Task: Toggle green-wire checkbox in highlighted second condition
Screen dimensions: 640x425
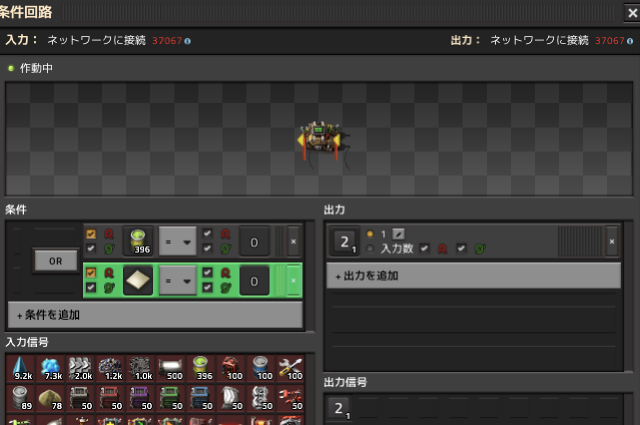Action: point(90,289)
